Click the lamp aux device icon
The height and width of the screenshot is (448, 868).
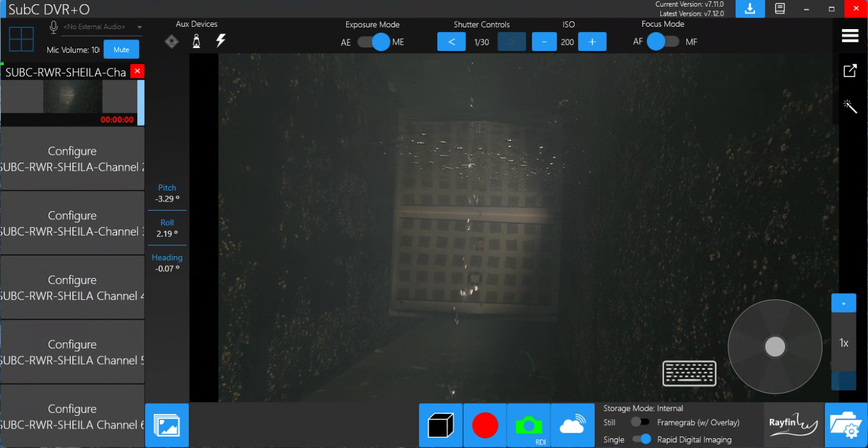pyautogui.click(x=196, y=41)
